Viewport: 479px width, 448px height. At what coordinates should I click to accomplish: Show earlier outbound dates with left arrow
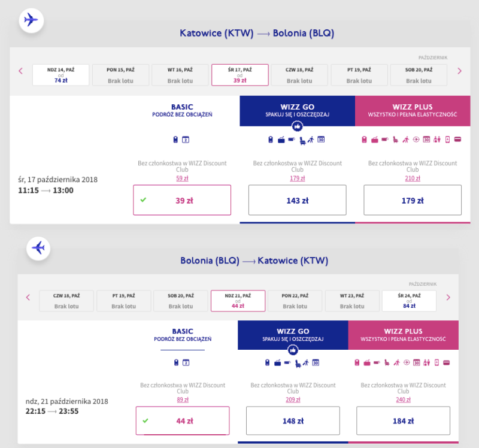point(20,71)
